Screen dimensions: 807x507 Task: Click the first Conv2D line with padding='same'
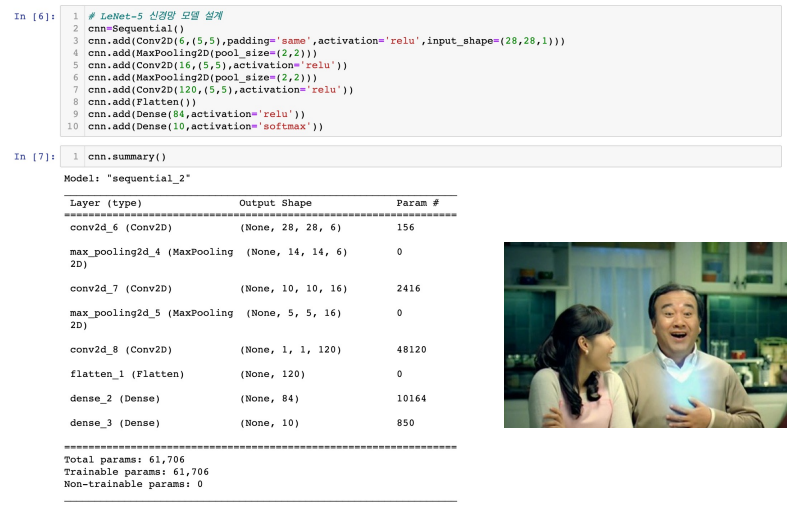326,41
